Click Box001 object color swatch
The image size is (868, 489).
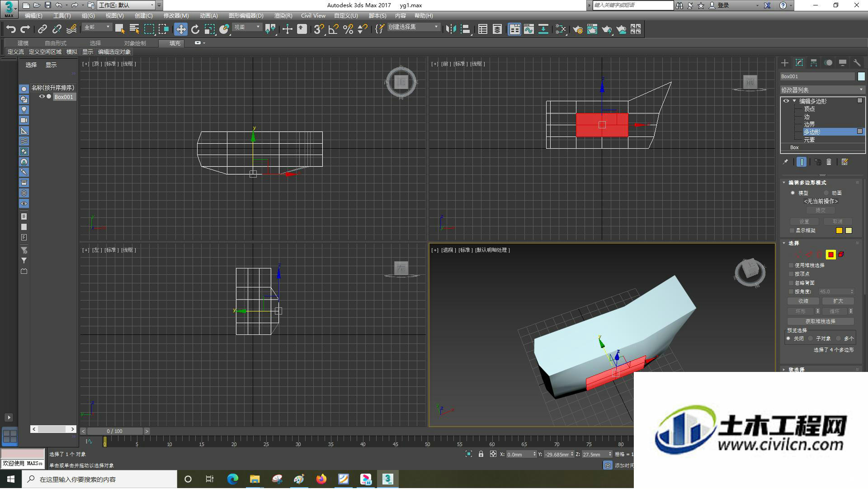861,76
